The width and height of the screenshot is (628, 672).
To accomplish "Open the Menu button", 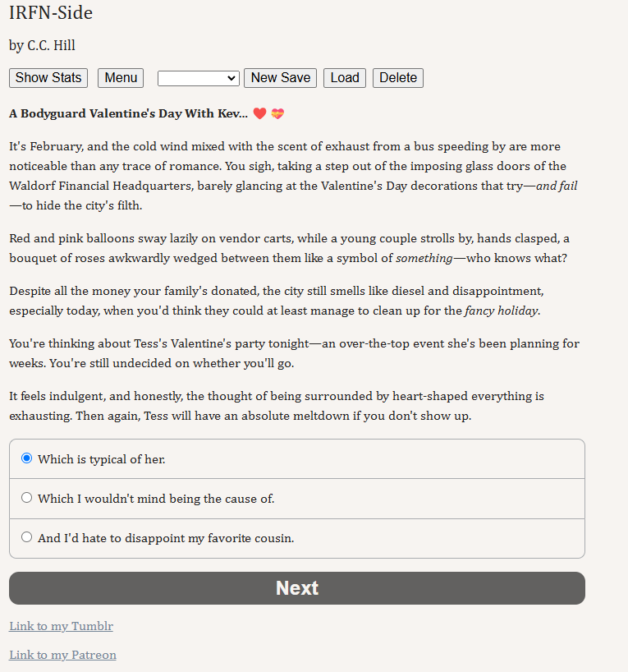I will 121,78.
